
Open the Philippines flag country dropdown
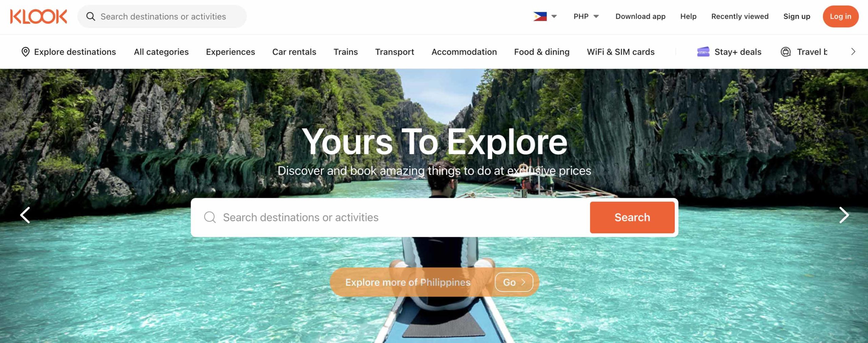click(545, 16)
